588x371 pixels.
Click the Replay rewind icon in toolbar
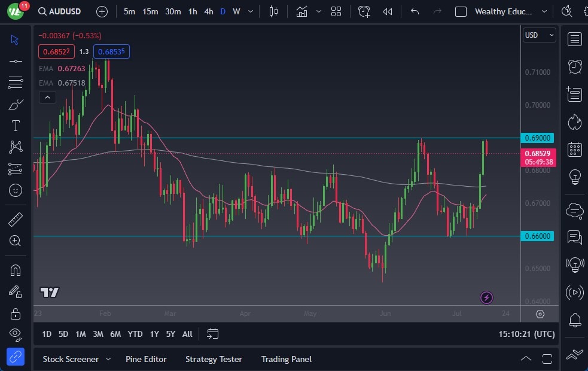point(388,11)
